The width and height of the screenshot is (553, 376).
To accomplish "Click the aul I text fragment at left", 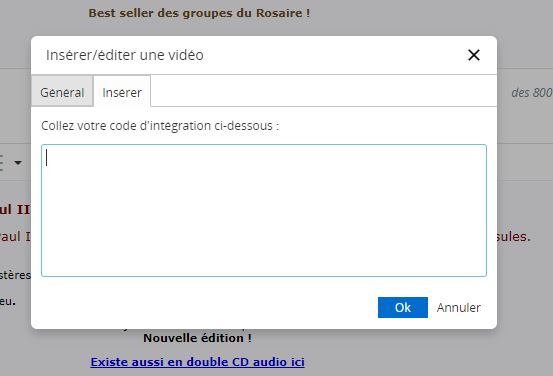I will tap(15, 236).
